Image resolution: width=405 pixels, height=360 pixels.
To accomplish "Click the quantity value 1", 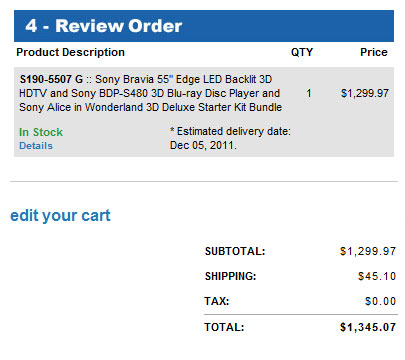I will [x=309, y=93].
